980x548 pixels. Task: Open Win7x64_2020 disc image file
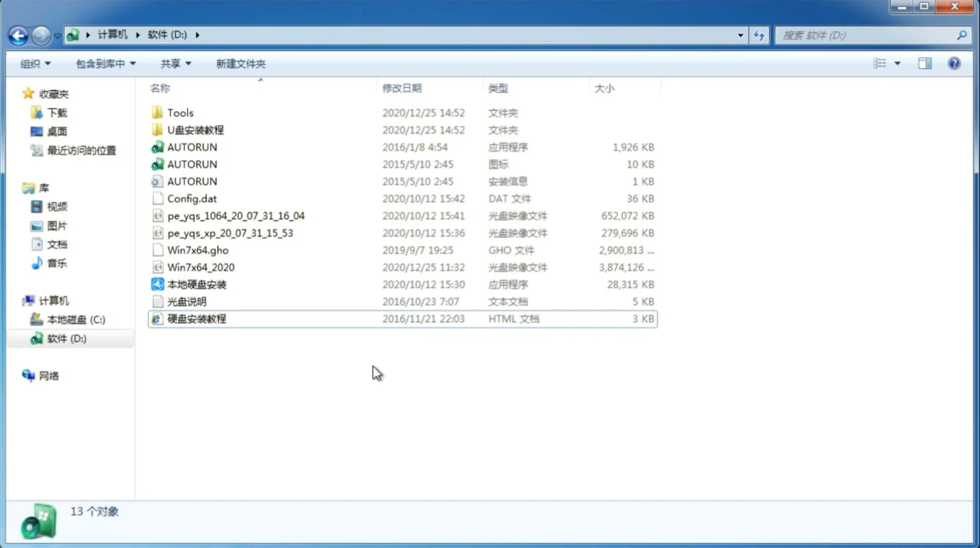pos(200,267)
